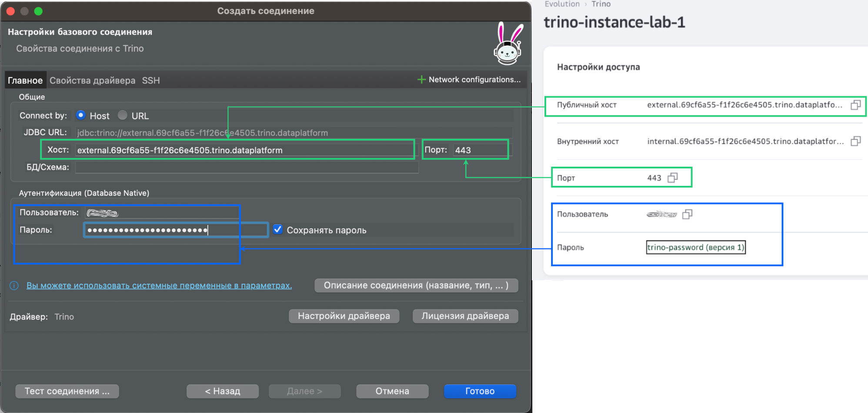Copy port 443 value icon
868x413 pixels.
672,178
